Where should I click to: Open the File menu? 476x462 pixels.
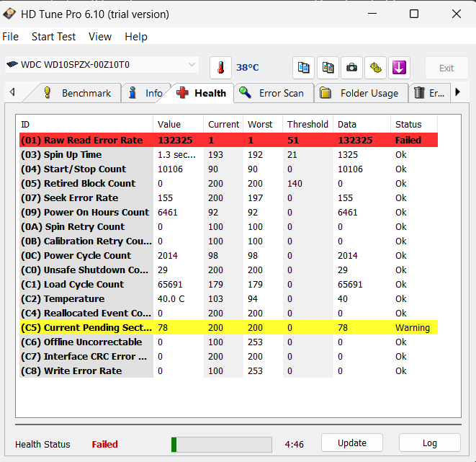click(10, 37)
